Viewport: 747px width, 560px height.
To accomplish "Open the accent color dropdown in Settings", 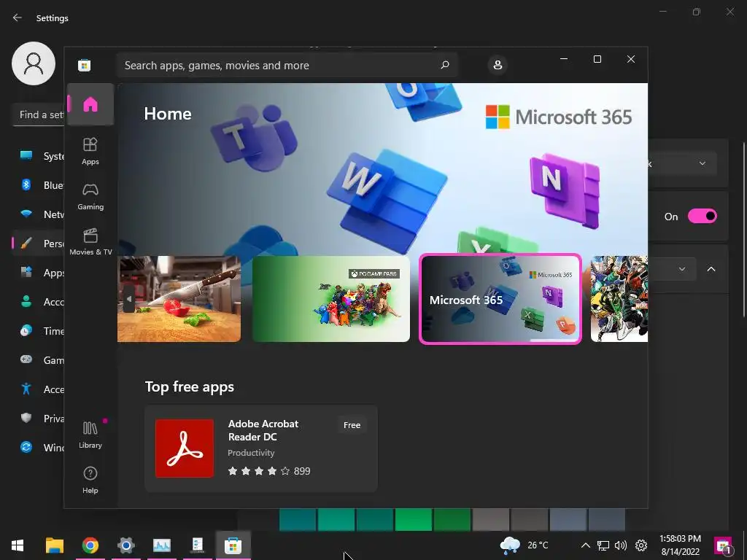I will [x=673, y=269].
